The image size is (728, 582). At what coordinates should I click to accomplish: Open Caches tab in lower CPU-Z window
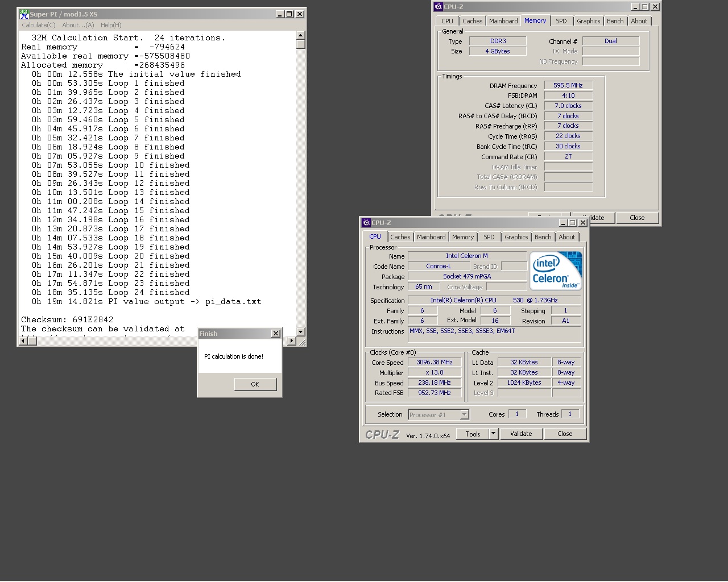[x=400, y=237]
